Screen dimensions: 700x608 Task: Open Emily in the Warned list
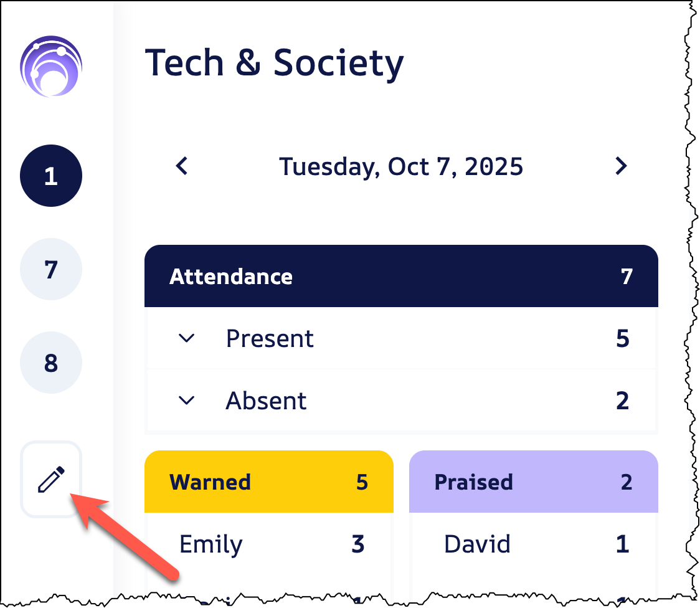pyautogui.click(x=211, y=544)
